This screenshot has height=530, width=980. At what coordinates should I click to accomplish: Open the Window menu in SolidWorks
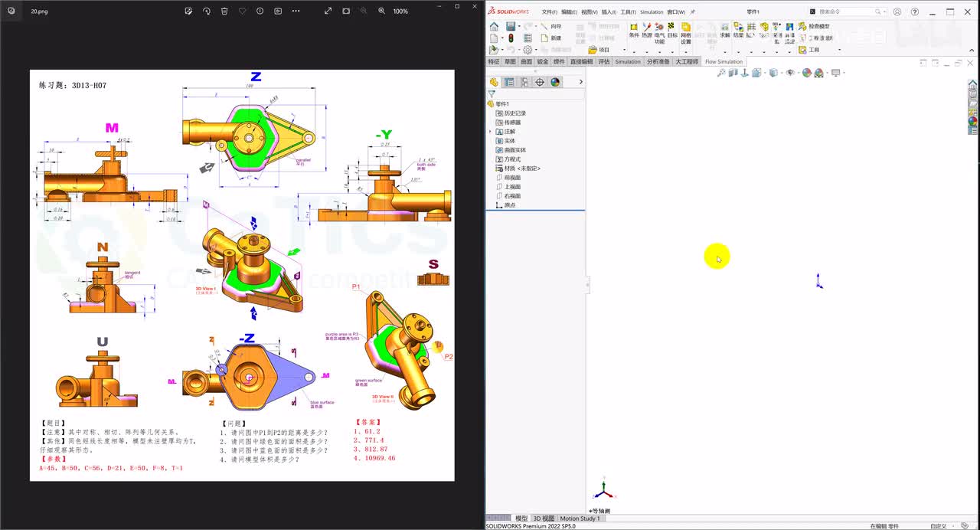coord(676,12)
